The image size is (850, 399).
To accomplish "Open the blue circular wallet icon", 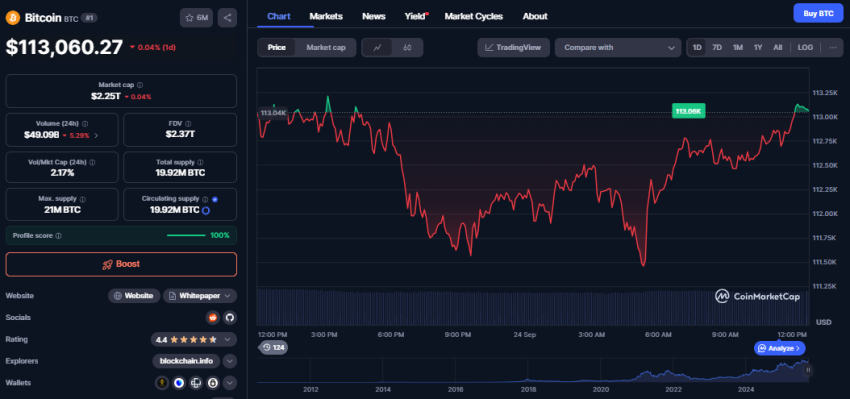I will click(x=179, y=383).
